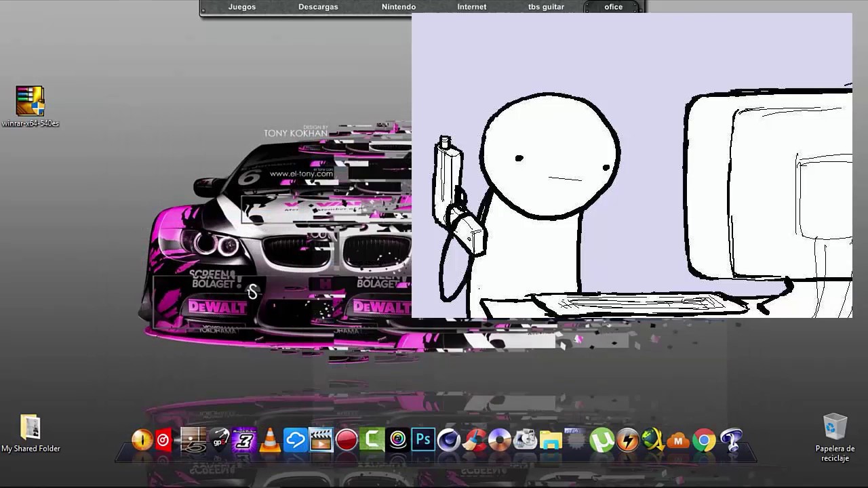Screen dimensions: 868x488
Task: Open the Internet tab in top bar
Action: [472, 7]
